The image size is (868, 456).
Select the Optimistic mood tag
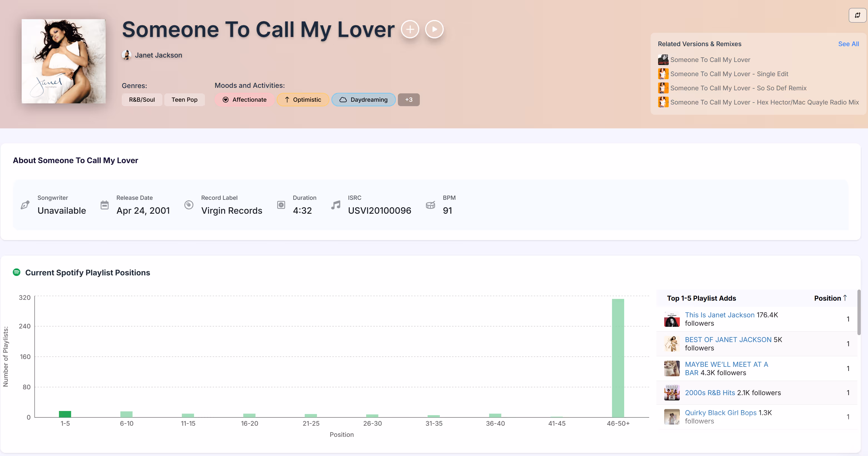tap(302, 100)
